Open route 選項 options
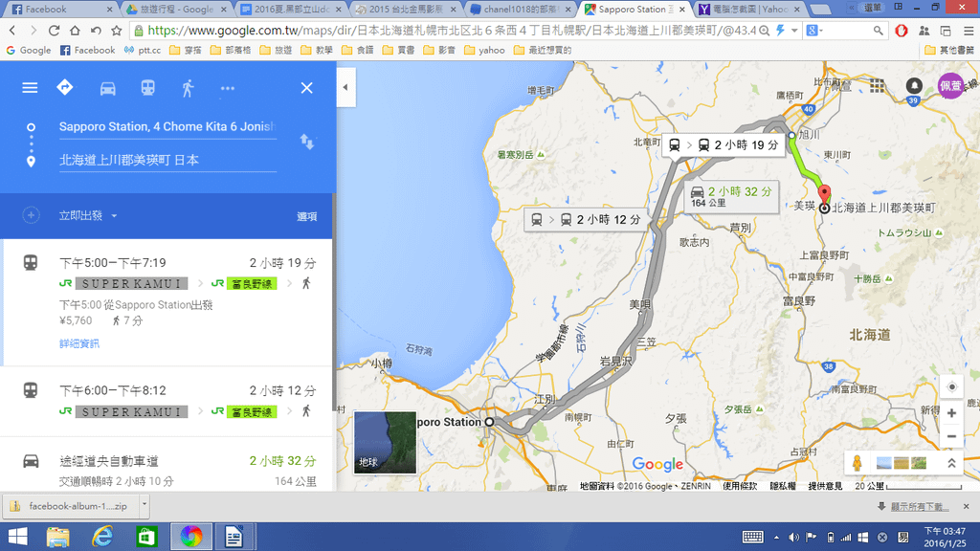The width and height of the screenshot is (980, 551). (x=306, y=216)
